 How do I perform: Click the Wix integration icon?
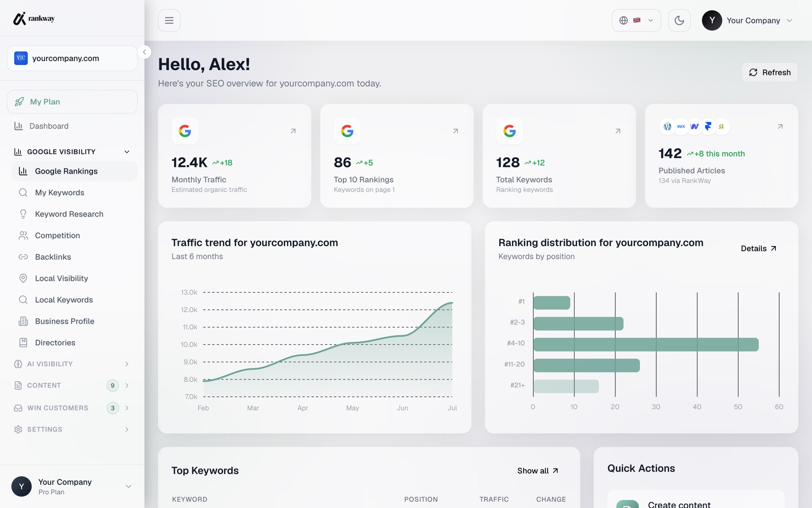[x=681, y=126]
